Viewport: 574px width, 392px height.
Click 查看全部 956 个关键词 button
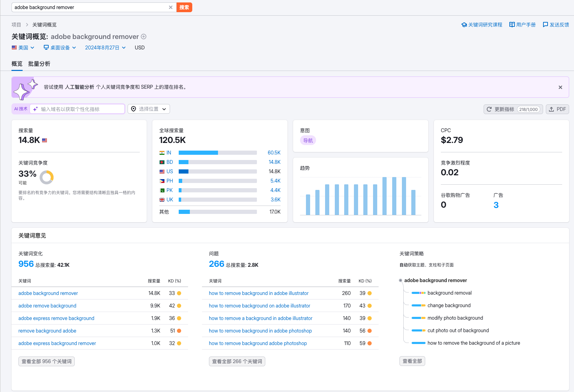47,361
